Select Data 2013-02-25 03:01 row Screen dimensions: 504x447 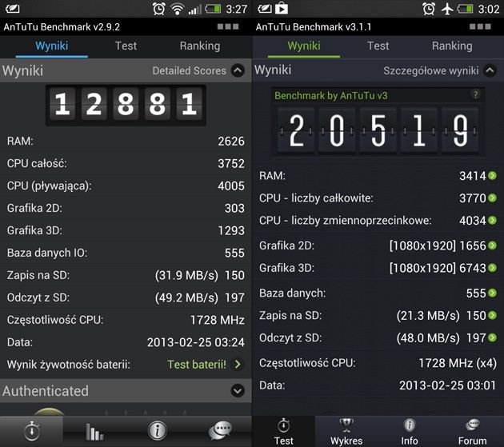coord(378,385)
